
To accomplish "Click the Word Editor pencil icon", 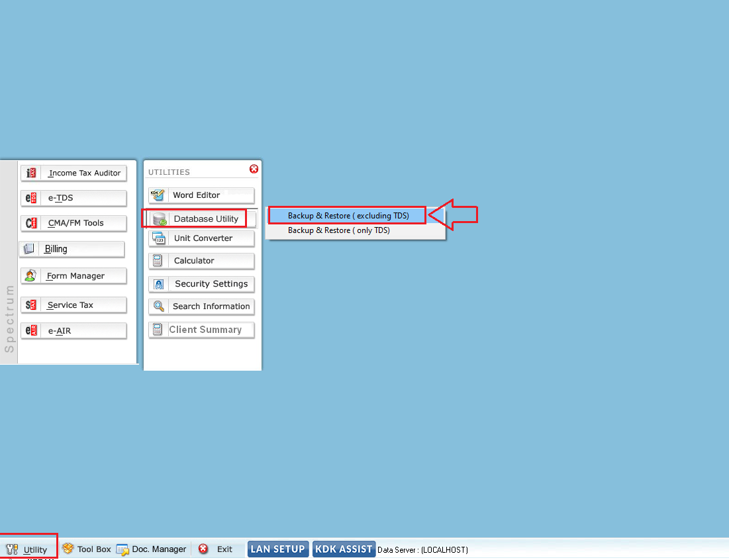I will click(158, 195).
